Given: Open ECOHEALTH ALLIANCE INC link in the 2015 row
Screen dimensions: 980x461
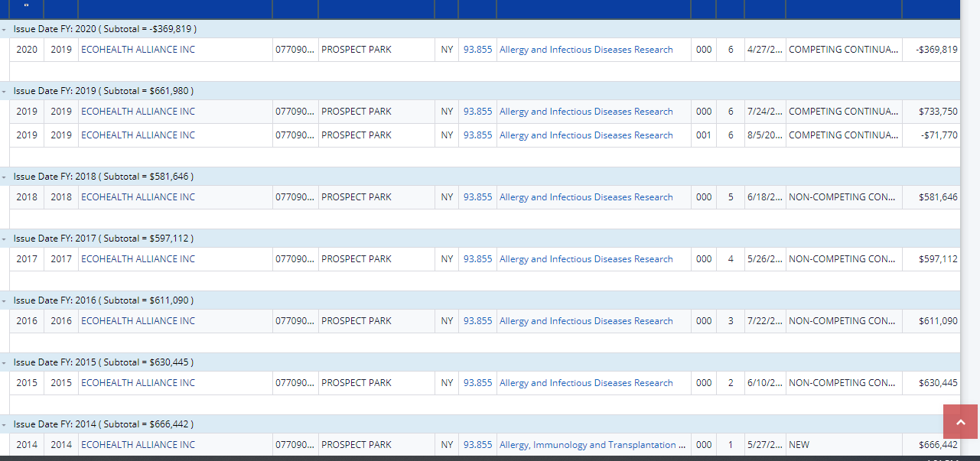Looking at the screenshot, I should (138, 383).
